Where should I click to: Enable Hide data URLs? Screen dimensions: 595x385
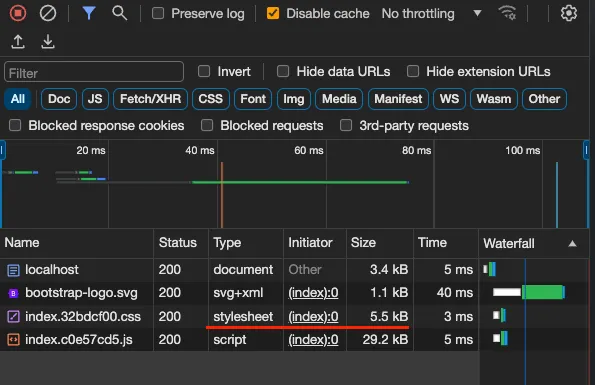tap(283, 71)
